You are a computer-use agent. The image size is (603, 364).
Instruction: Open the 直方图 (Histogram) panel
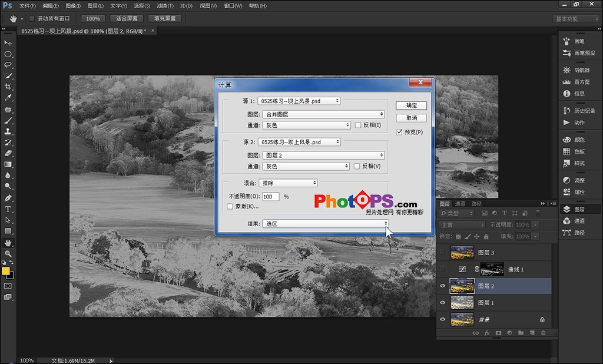(578, 82)
